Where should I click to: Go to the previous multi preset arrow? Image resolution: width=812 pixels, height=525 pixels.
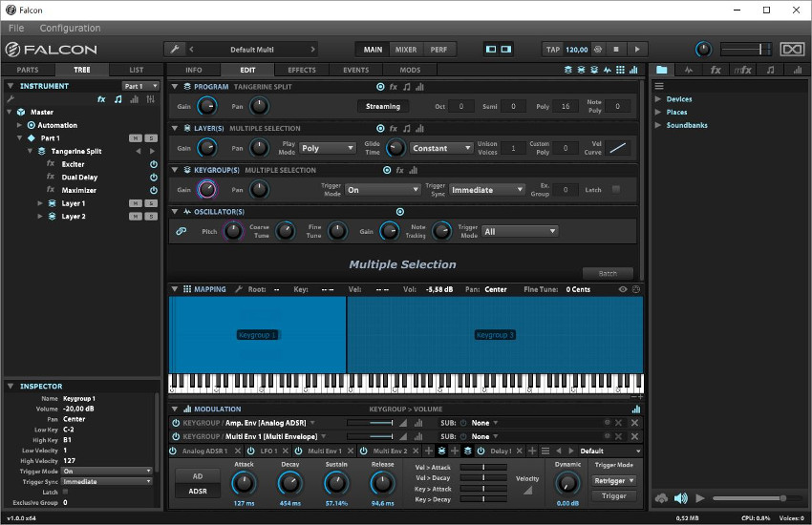(192, 49)
